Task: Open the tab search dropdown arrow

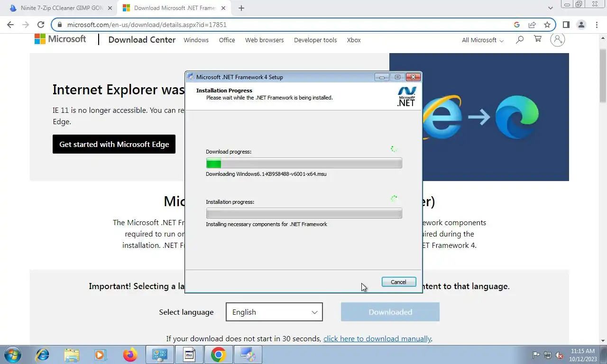Action: tap(550, 8)
